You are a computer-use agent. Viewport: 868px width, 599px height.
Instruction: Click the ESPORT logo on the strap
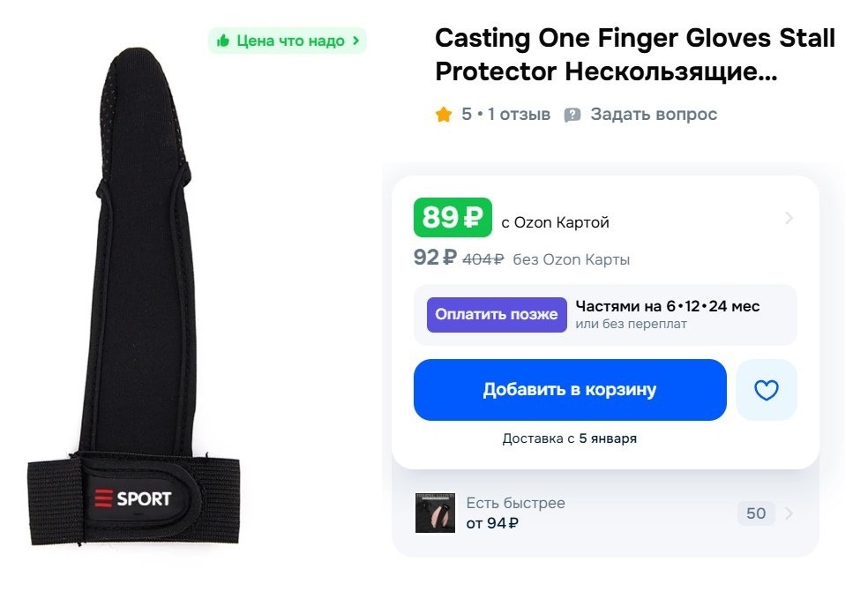pos(133,498)
